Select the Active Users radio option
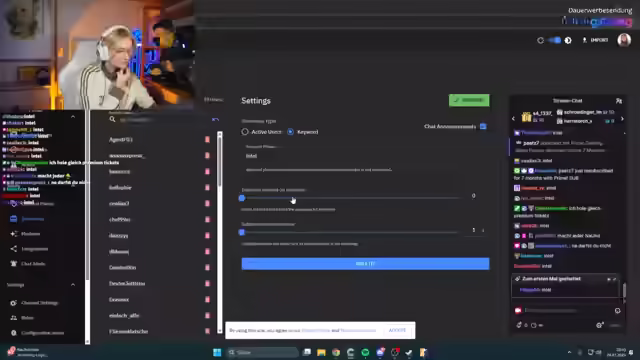This screenshot has width=640, height=360. click(x=245, y=132)
